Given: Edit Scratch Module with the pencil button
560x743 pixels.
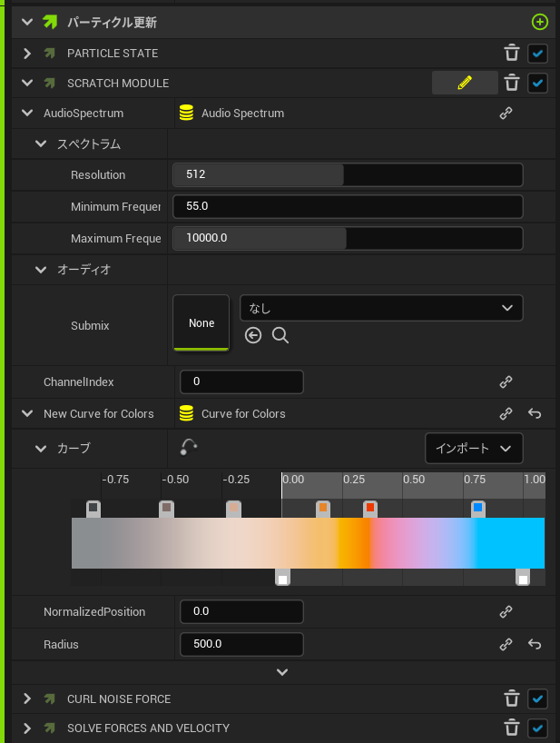Looking at the screenshot, I should 465,83.
